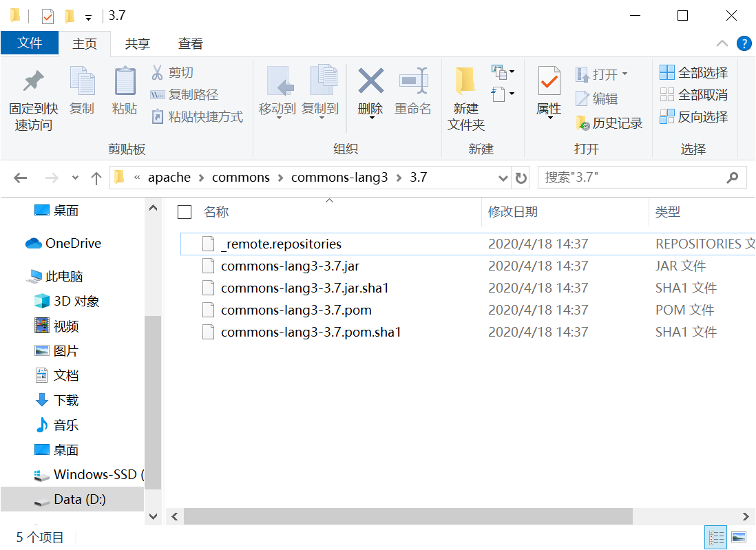This screenshot has width=756, height=550.
Task: Open the Move to menu
Action: point(277,92)
